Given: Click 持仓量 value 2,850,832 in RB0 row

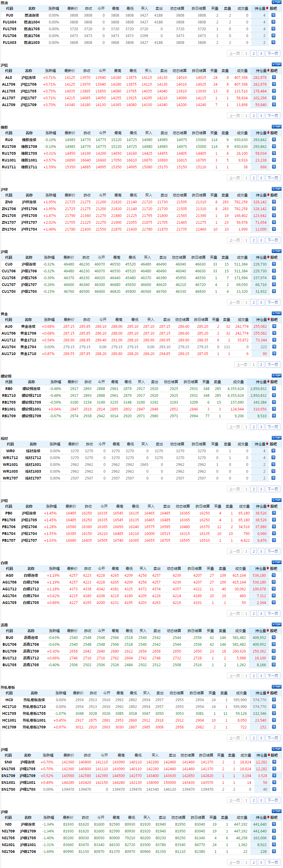Looking at the screenshot, I should (258, 389).
